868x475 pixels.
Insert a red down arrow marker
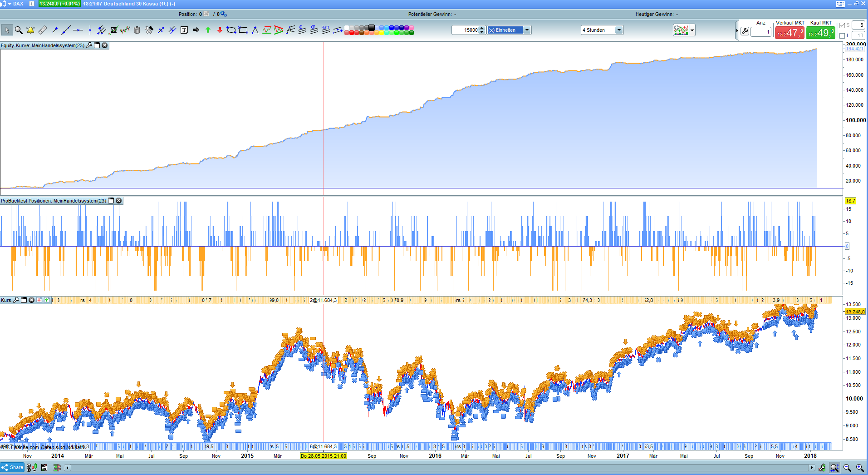[x=220, y=30]
